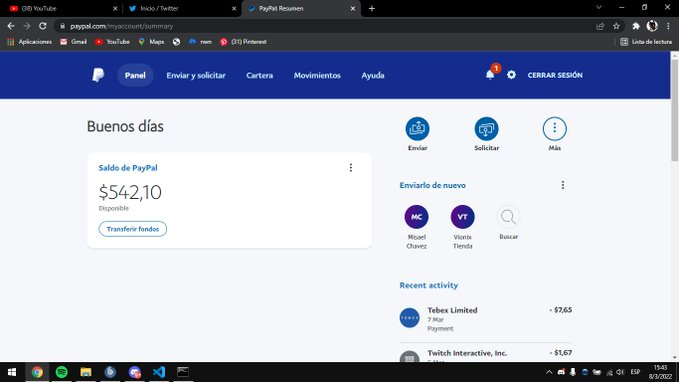Click the share page icon in address bar
This screenshot has width=679, height=382.
600,26
